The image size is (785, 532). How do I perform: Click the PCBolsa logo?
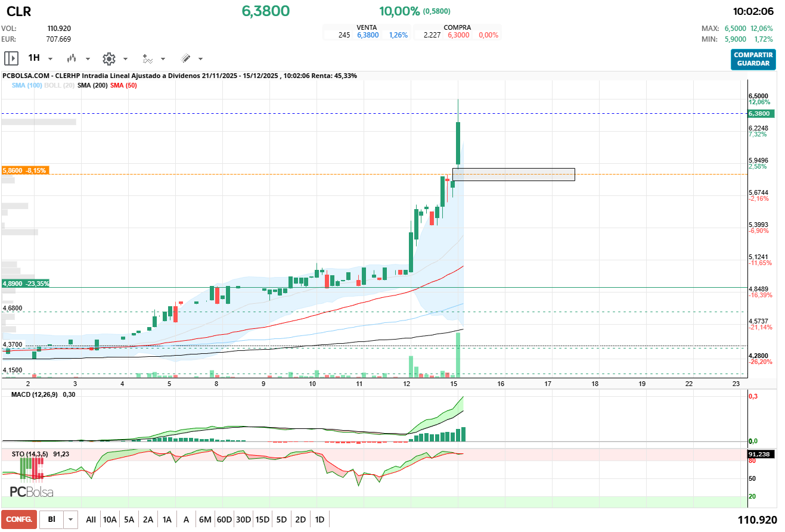click(32, 491)
